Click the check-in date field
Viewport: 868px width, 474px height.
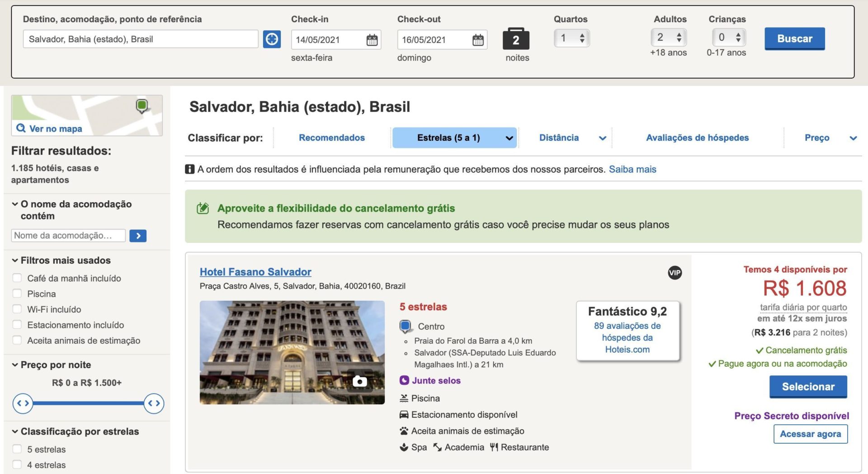pos(336,40)
